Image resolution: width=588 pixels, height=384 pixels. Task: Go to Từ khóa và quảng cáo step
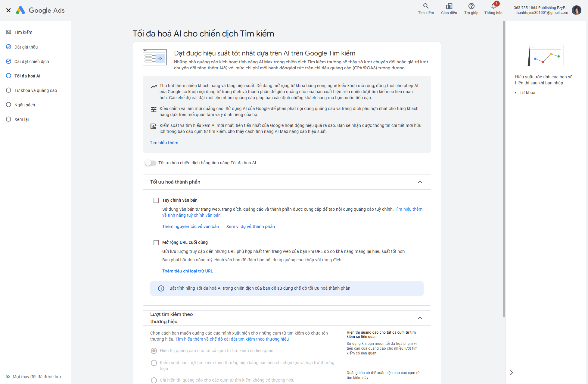(x=36, y=90)
